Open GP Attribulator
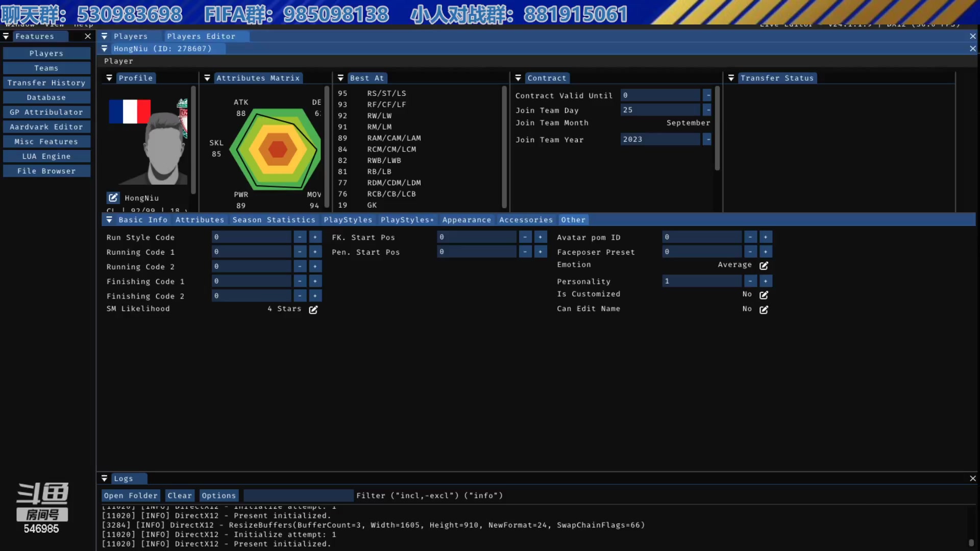The image size is (980, 551). point(46,112)
